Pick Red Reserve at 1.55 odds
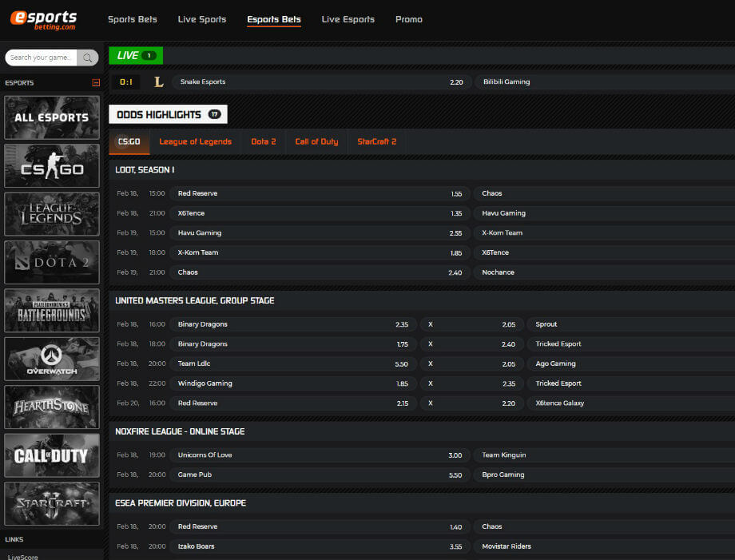Viewport: 735px width, 560px height. pyautogui.click(x=320, y=193)
